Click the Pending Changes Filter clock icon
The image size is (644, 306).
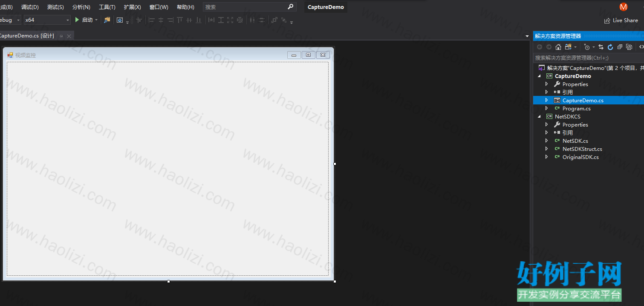(x=587, y=47)
